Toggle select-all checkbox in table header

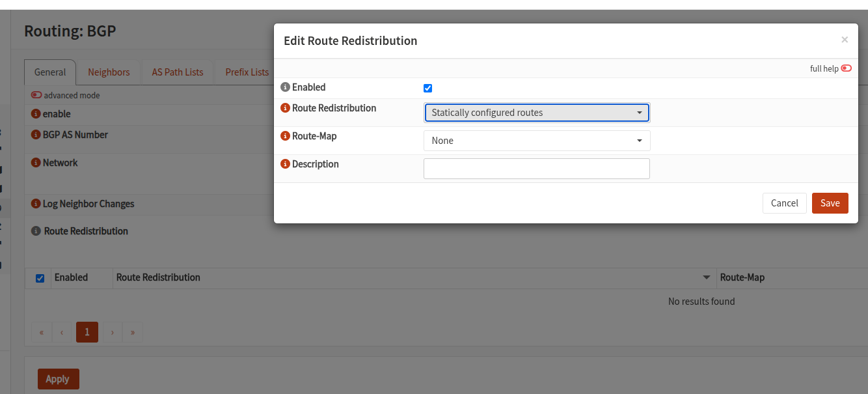[40, 278]
